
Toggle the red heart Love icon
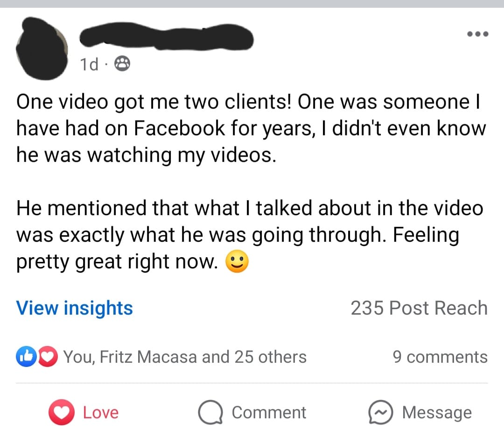[x=62, y=413]
